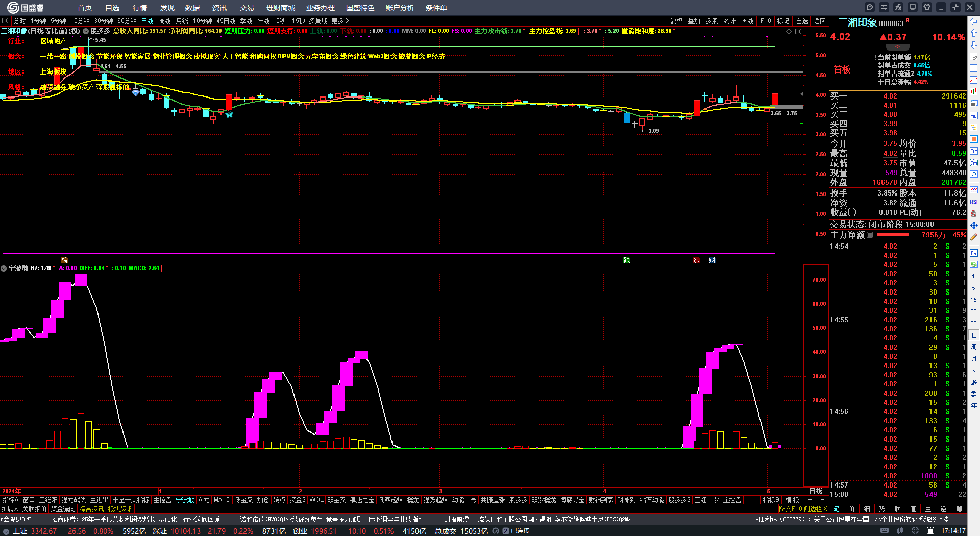Click the 统计 statistics button

[x=729, y=21]
